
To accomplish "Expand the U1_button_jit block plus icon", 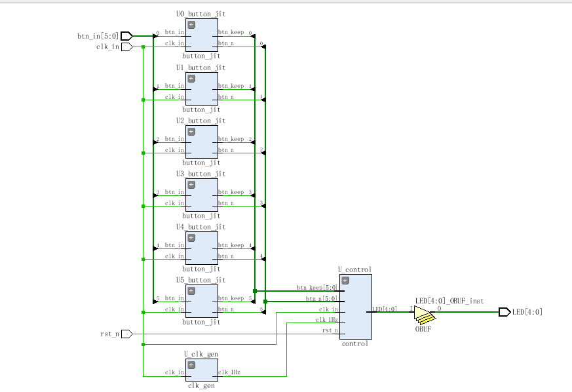I will pyautogui.click(x=191, y=79).
